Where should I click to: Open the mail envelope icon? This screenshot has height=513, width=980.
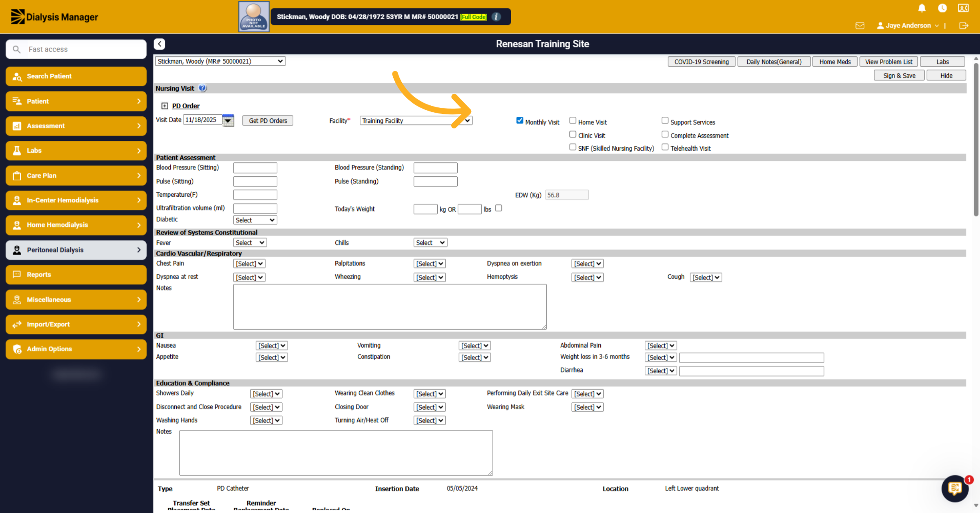point(860,25)
